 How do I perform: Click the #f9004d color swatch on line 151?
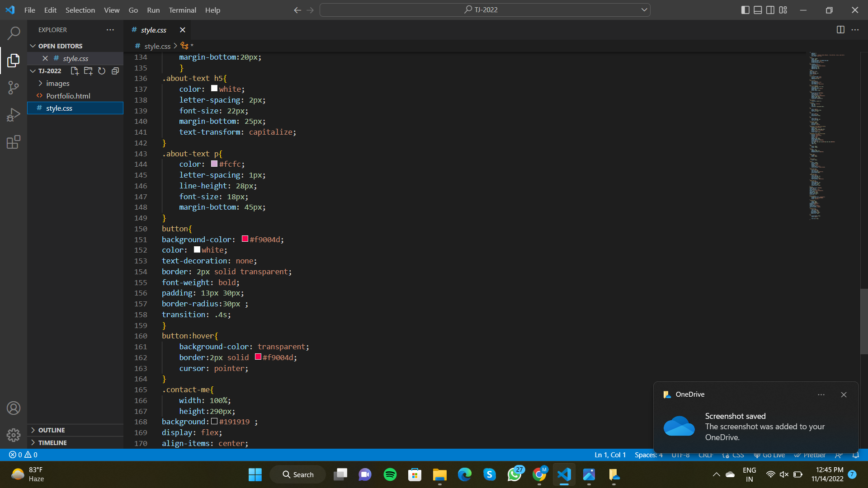tap(245, 239)
